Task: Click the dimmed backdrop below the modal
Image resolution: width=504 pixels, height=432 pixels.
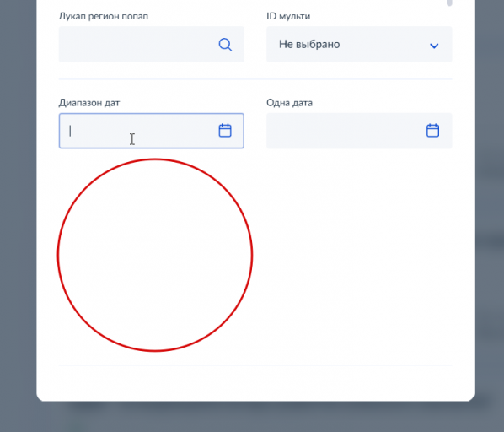Action: click(x=252, y=417)
